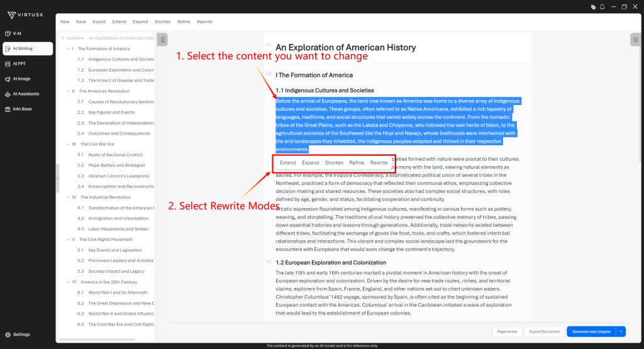The height and width of the screenshot is (349, 644).
Task: Select outline item 5.2 Prominent Leaders and Activists
Action: [115, 261]
